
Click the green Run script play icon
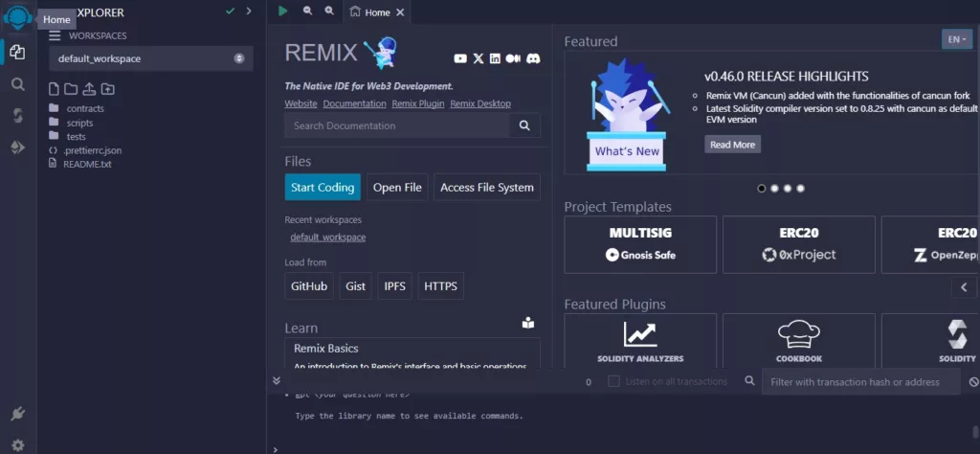pos(283,11)
